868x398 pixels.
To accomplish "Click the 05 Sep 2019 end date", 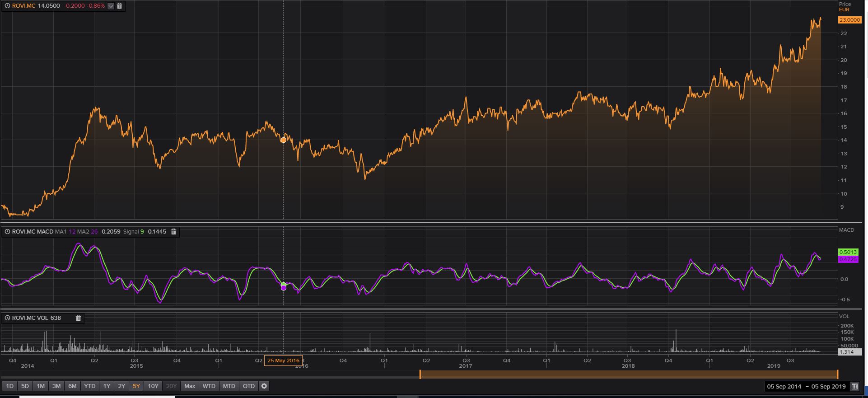I will (x=828, y=387).
